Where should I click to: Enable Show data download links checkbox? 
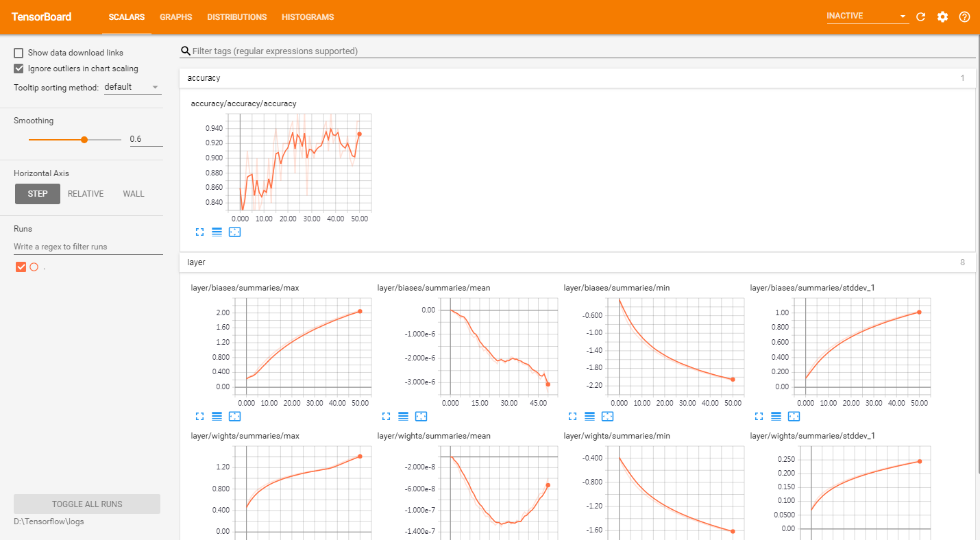(19, 53)
